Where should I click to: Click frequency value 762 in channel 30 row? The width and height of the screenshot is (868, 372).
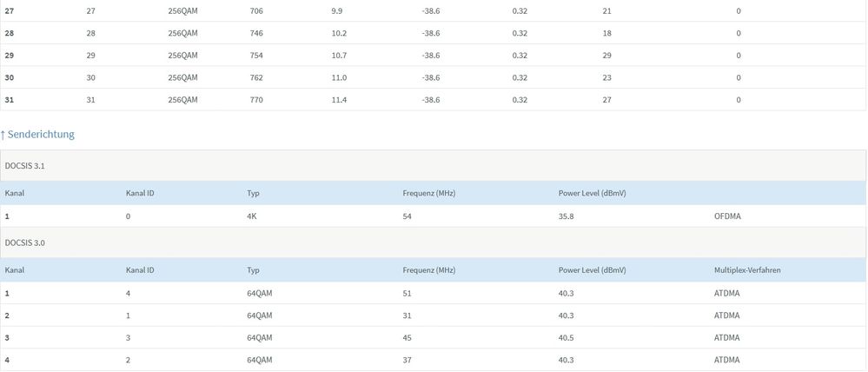coord(256,77)
